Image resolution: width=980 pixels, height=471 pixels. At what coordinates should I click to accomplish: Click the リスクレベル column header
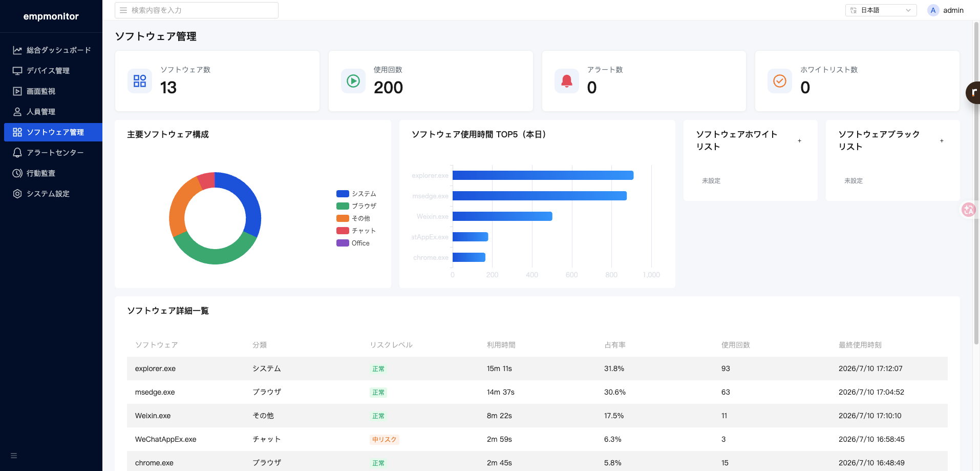coord(391,345)
